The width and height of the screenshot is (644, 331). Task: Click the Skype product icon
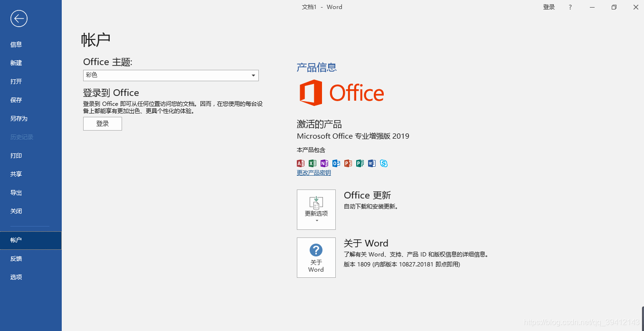pos(384,163)
